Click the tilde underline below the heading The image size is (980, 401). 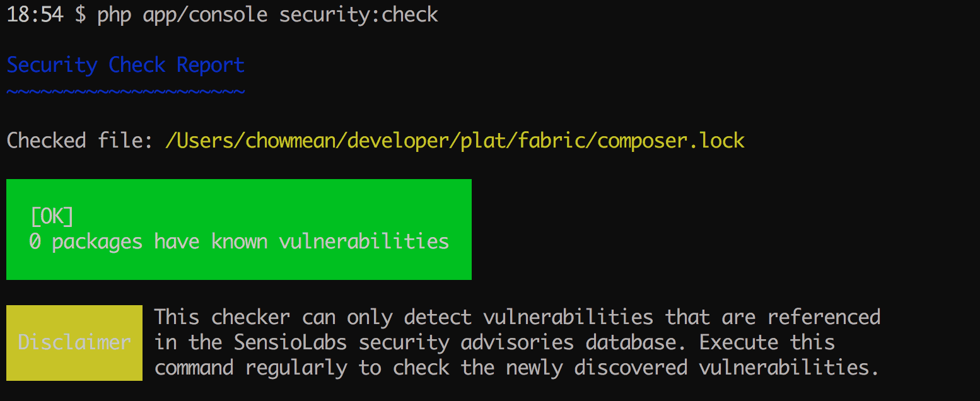tap(125, 91)
